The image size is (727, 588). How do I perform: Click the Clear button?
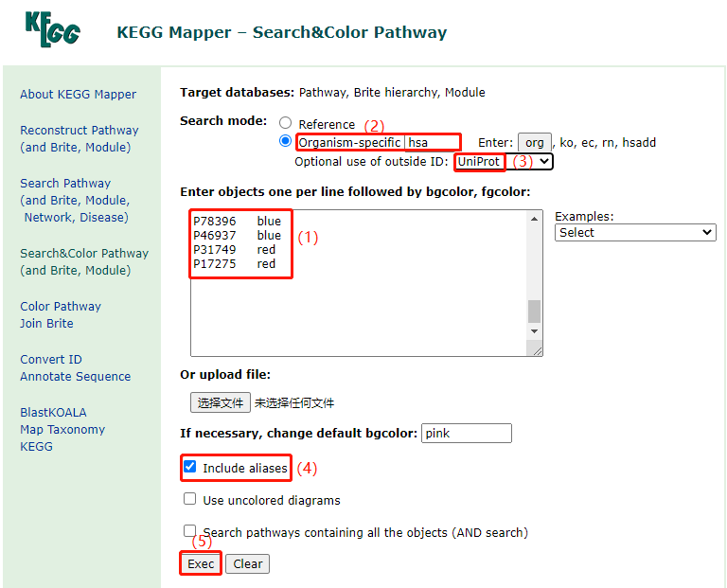(248, 563)
